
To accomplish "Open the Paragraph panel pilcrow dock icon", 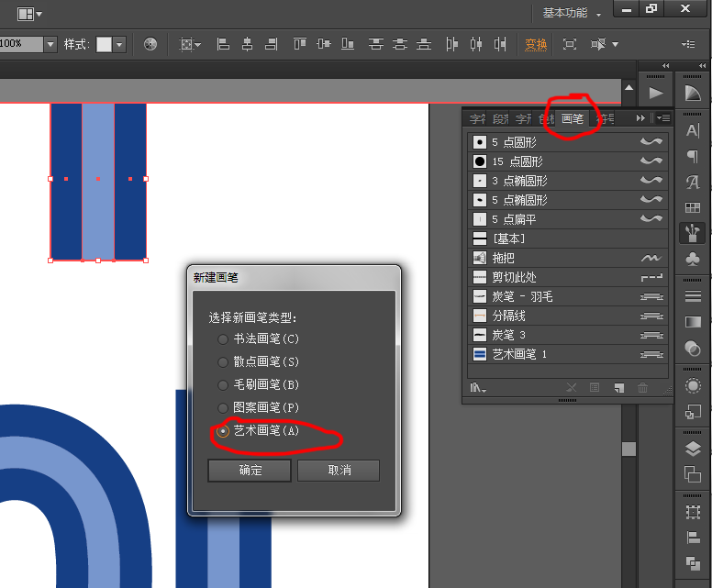I will 693,156.
